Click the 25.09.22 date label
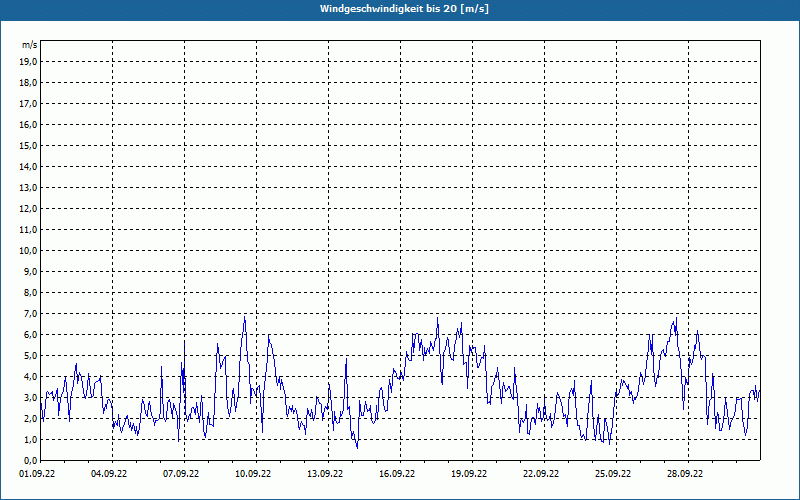 tap(613, 474)
